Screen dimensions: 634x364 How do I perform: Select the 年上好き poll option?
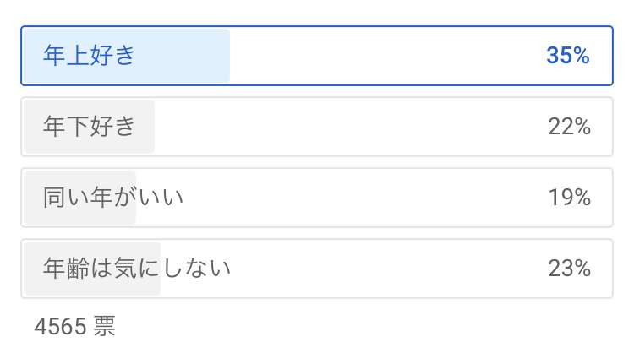coord(317,56)
